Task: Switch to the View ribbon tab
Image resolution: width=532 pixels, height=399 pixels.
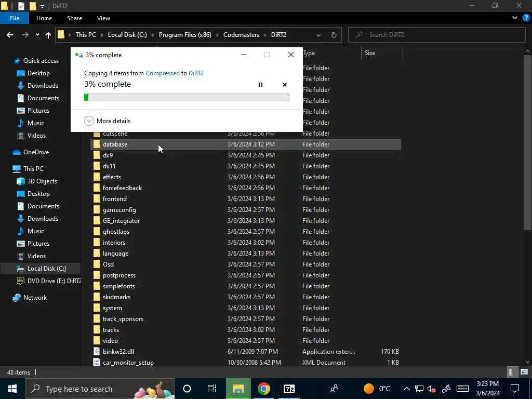Action: 103,18
